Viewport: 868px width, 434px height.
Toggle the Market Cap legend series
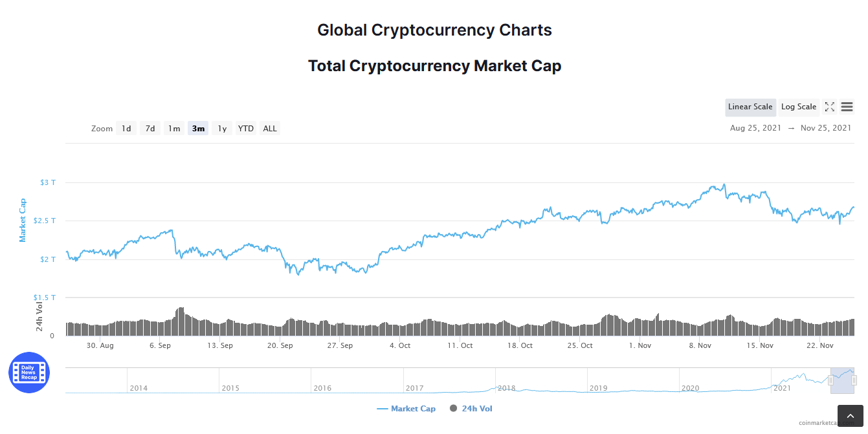[x=406, y=409]
